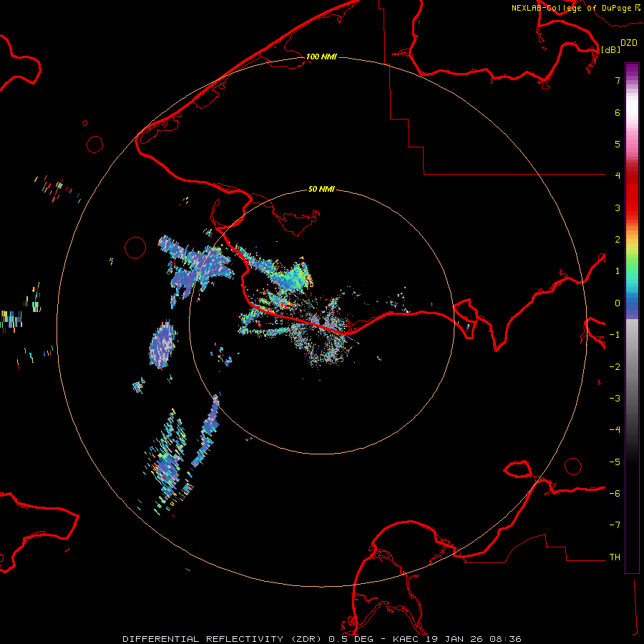Click the 2 value on color scale
The image size is (644, 644).
(x=618, y=240)
